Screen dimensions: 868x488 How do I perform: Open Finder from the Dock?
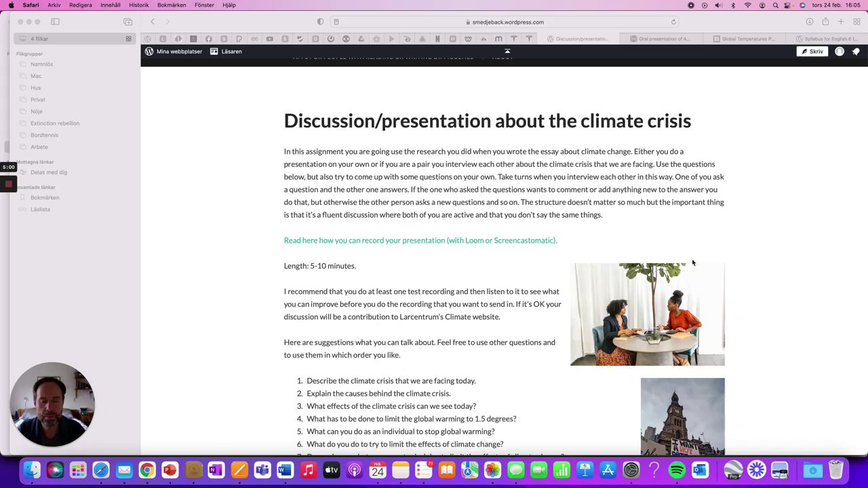coord(32,470)
